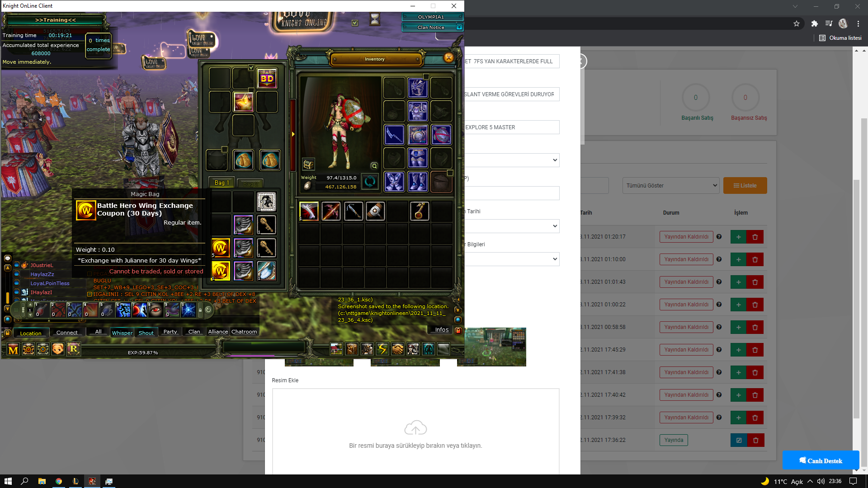Toggle the checkbox beside LoyaLPoinTless name

(17, 283)
